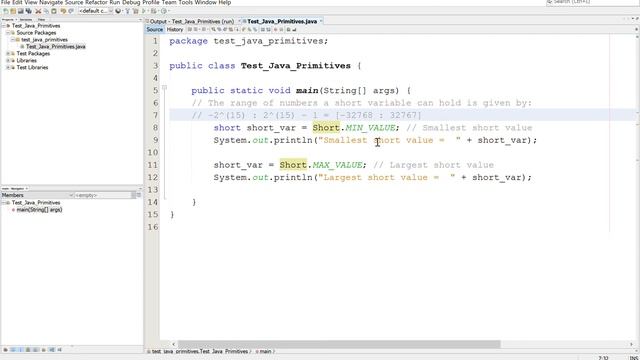Expand the Test Libraries node
Viewport: 640px width, 360px height.
pyautogui.click(x=8, y=67)
